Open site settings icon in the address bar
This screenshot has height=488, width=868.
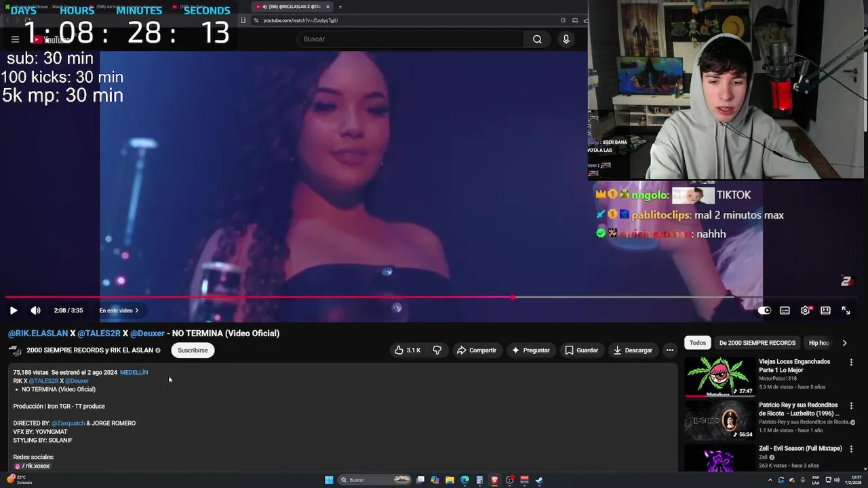pos(256,20)
